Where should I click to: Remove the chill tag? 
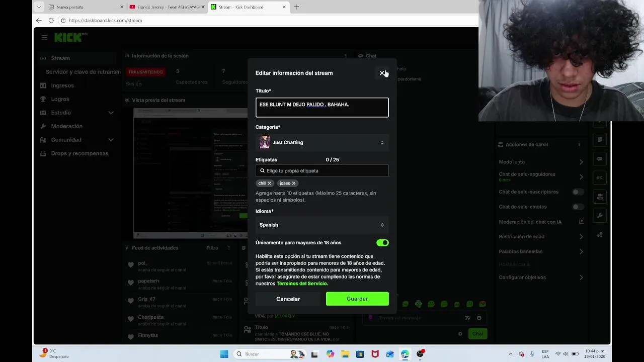[269, 184]
